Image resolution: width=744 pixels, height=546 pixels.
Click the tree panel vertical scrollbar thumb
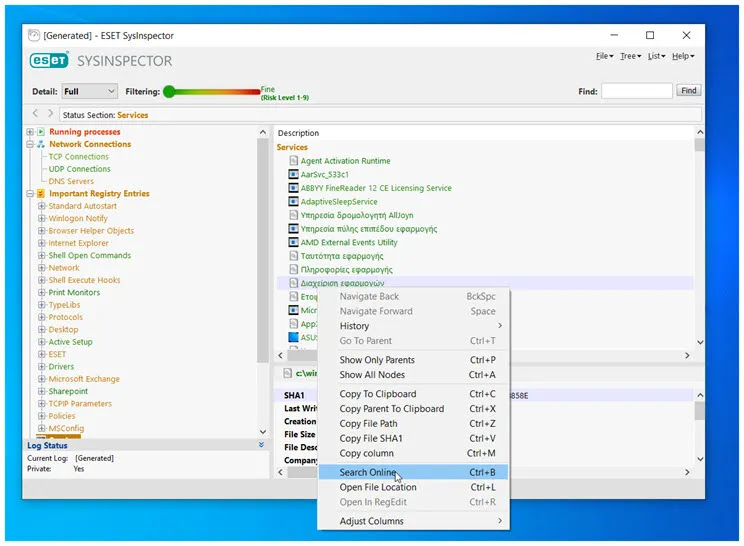tap(262, 250)
